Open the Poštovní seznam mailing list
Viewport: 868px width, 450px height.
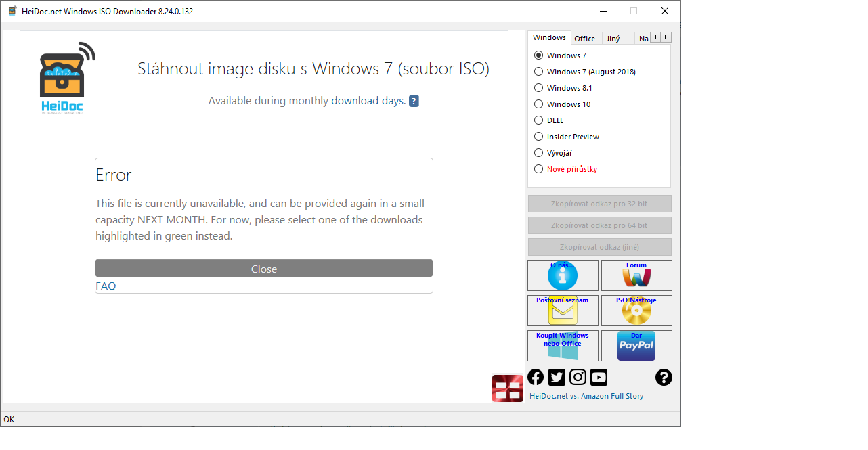[x=563, y=311]
